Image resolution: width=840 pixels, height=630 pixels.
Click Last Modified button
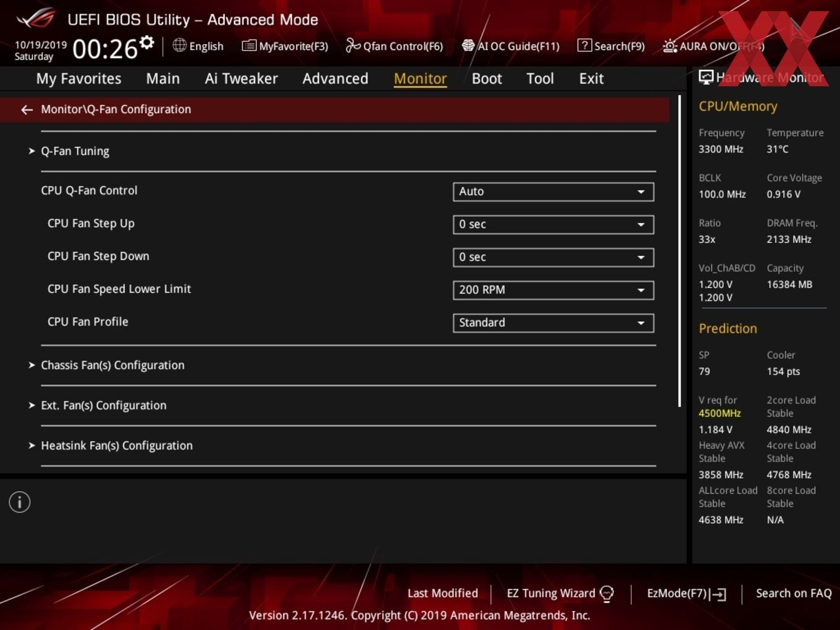click(x=443, y=594)
